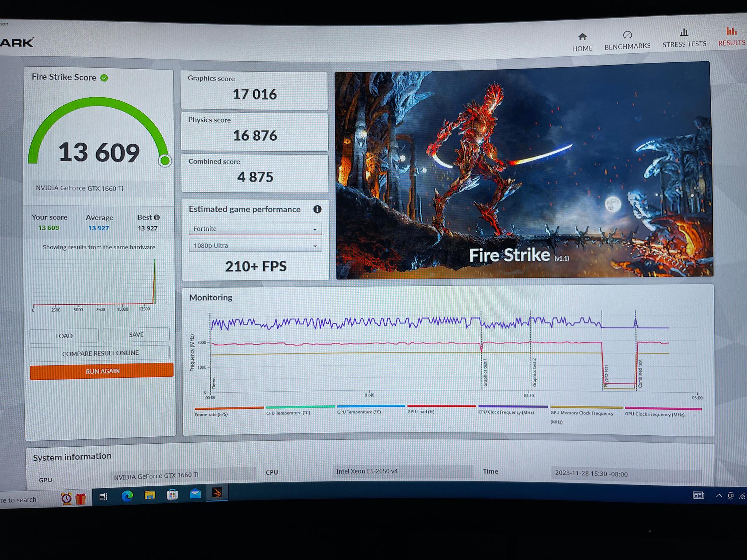Screen dimensions: 747x560
Task: Click Compare Result Online
Action: [x=100, y=353]
